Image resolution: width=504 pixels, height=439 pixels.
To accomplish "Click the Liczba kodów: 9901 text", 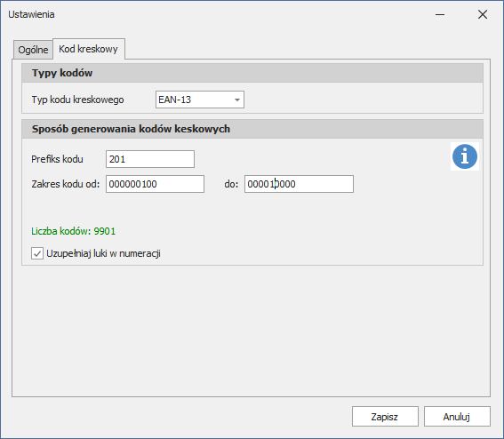I will [x=73, y=231].
